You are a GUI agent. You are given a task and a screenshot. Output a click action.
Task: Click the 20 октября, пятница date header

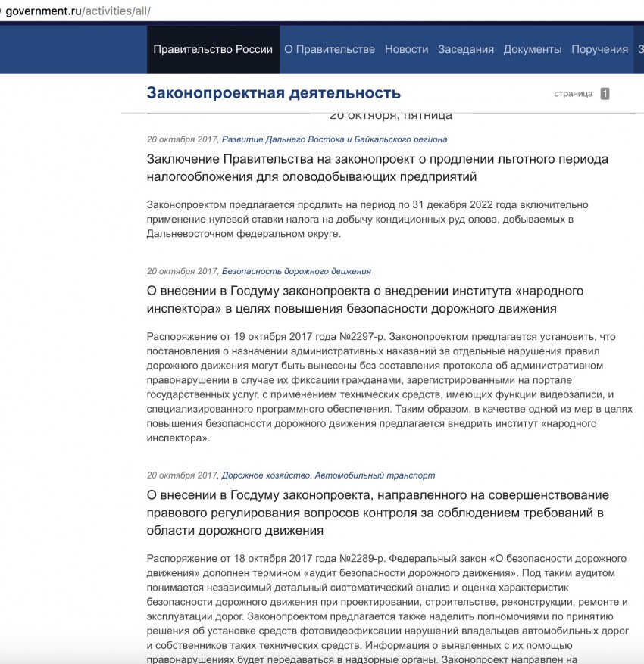pos(391,116)
